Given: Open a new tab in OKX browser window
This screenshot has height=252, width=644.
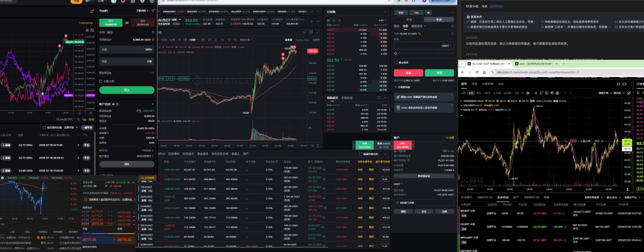Looking at the screenshot, I should 563,63.
